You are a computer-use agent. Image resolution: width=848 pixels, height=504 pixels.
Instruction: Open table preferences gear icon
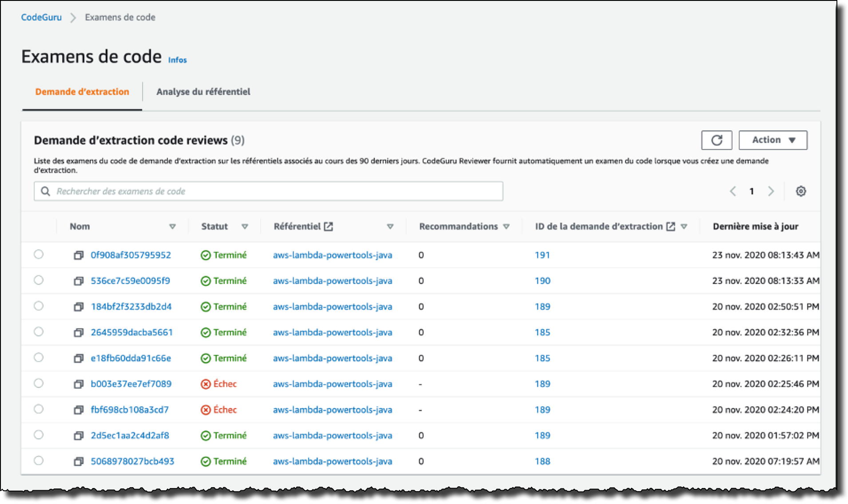point(801,191)
